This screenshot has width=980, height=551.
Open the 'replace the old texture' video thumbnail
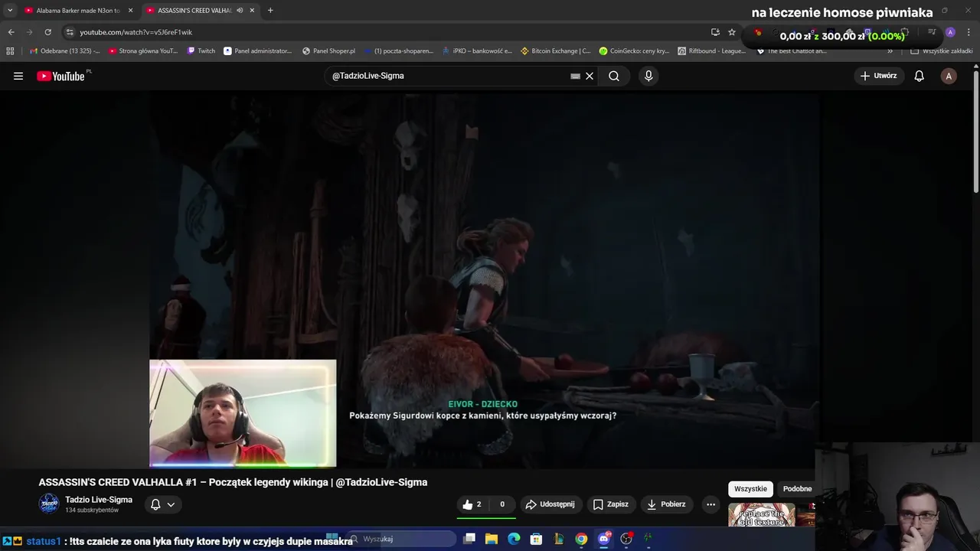pyautogui.click(x=762, y=515)
